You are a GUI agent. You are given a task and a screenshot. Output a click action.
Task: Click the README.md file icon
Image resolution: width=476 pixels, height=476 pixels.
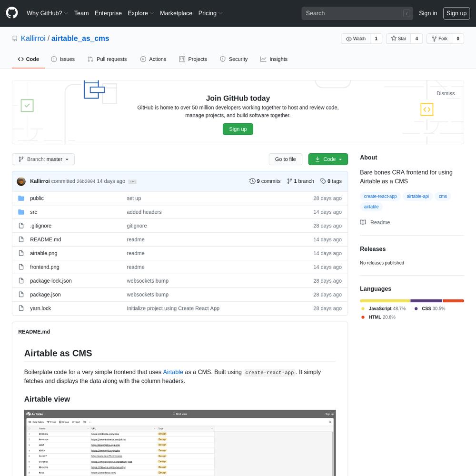tap(21, 239)
